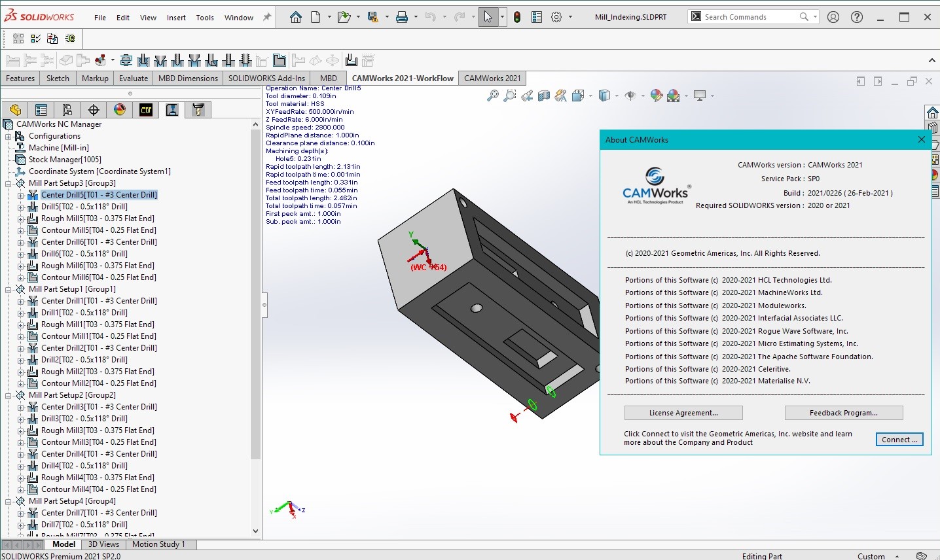Expand the Configurations tree node

pos(9,136)
